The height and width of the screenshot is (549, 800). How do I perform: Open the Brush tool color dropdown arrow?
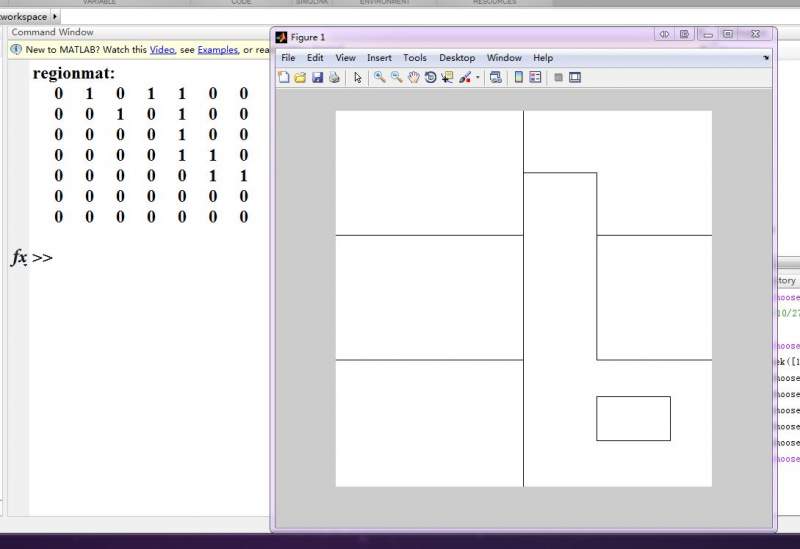(x=478, y=78)
